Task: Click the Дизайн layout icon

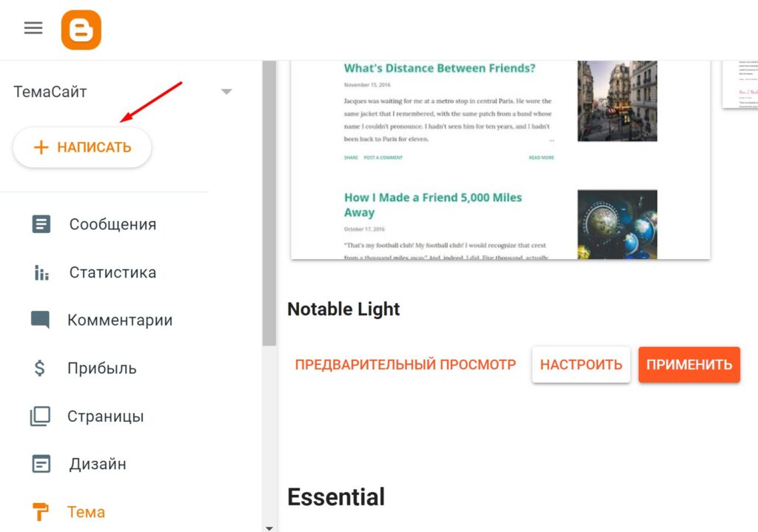Action: click(41, 464)
